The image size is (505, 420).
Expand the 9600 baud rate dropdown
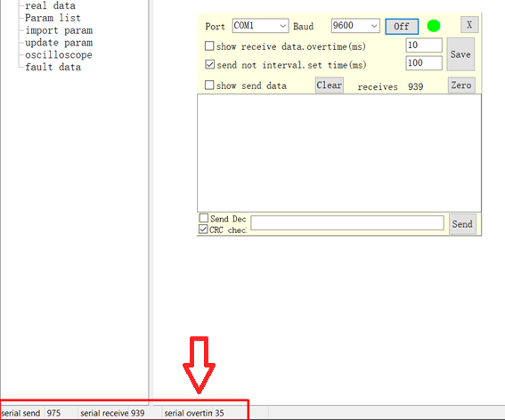click(x=355, y=26)
